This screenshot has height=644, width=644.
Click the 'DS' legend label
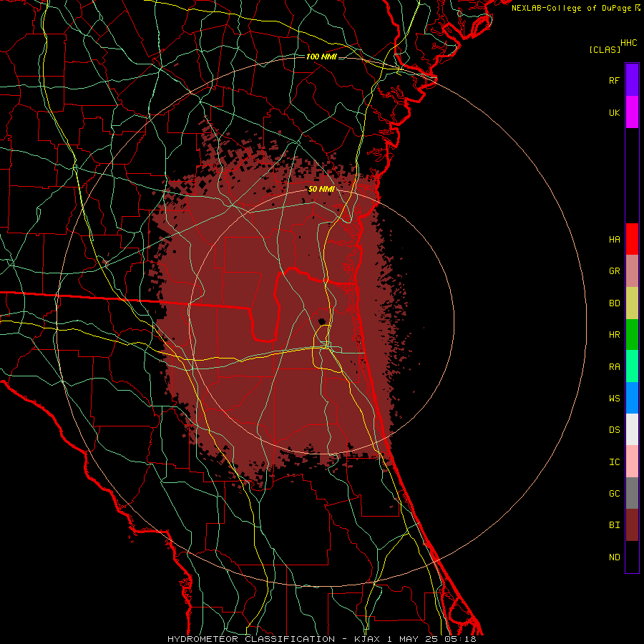point(615,430)
